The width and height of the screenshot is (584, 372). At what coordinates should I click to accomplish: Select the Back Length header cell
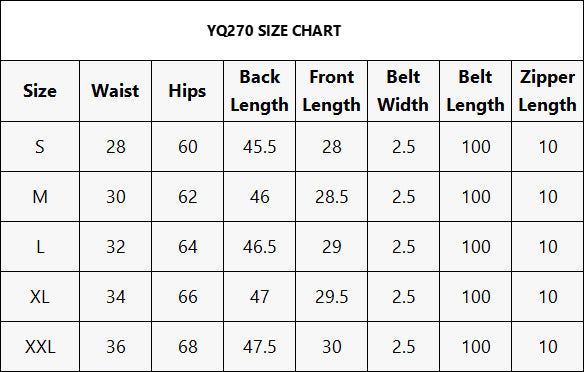coord(260,91)
